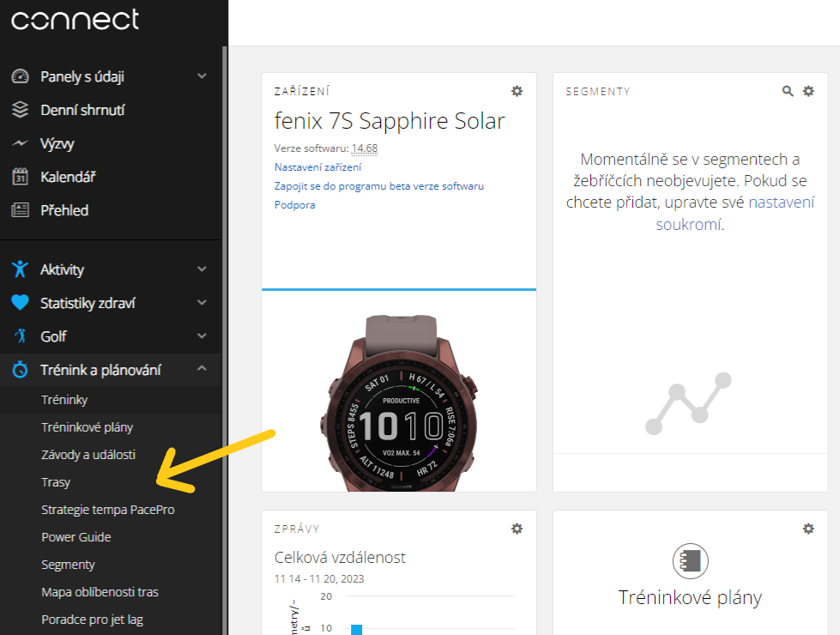Screen dimensions: 840x635
Task: Click the blue bar in distance chart
Action: tap(356, 630)
